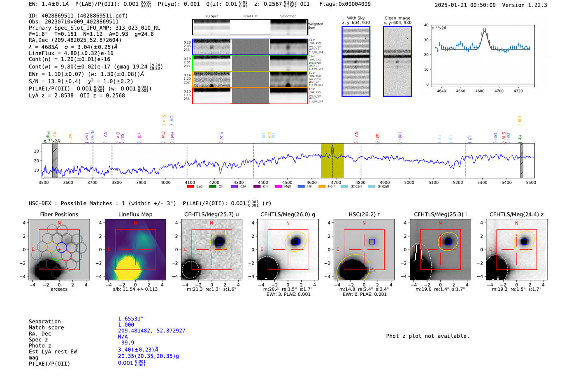Click the emission line fit plot

click(x=483, y=56)
